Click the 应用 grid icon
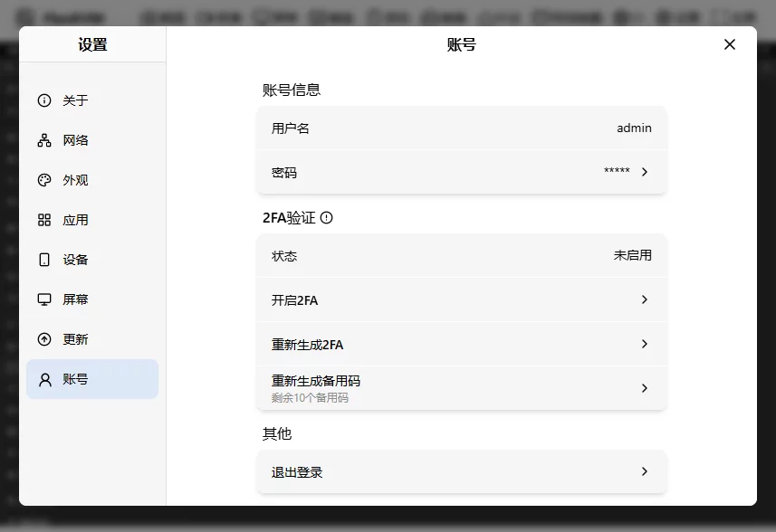776x532 pixels. [x=44, y=220]
